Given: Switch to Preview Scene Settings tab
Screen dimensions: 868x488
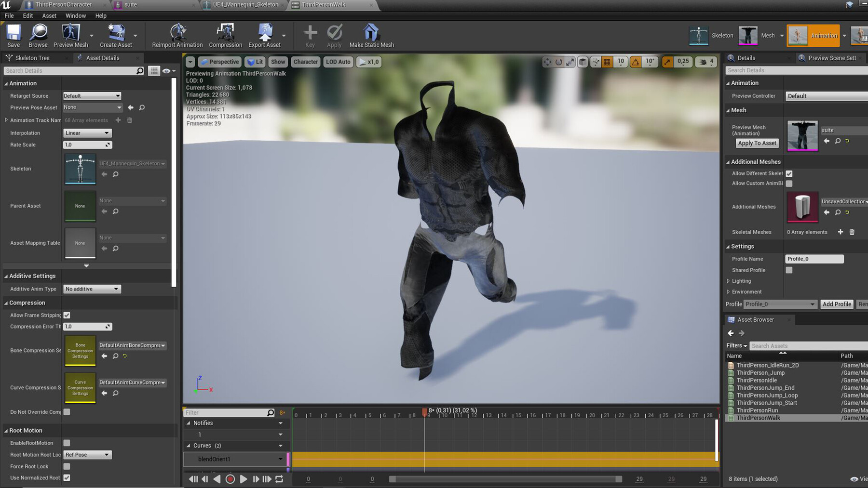Looking at the screenshot, I should [831, 58].
